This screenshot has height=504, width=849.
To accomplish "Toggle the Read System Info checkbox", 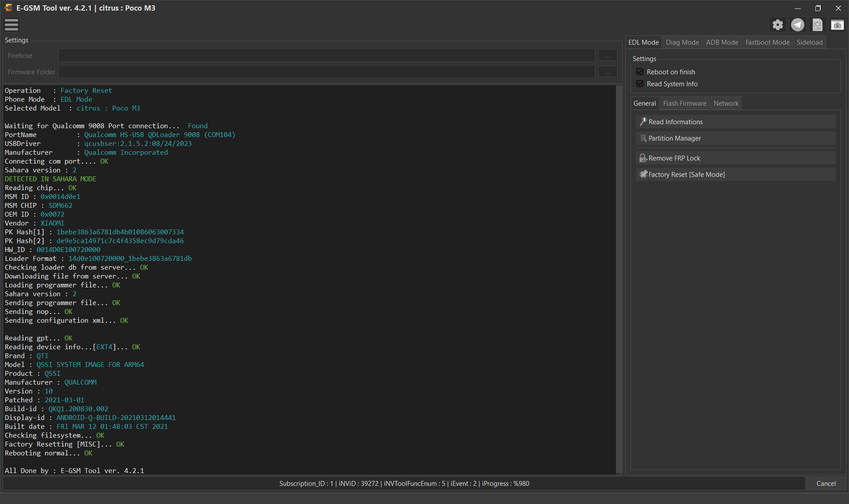I will (640, 84).
